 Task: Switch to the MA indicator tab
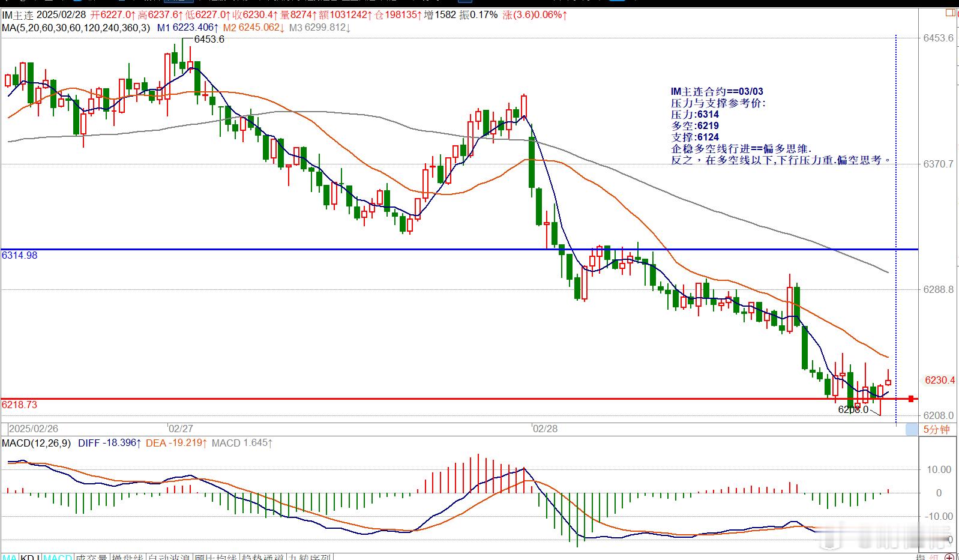10,556
